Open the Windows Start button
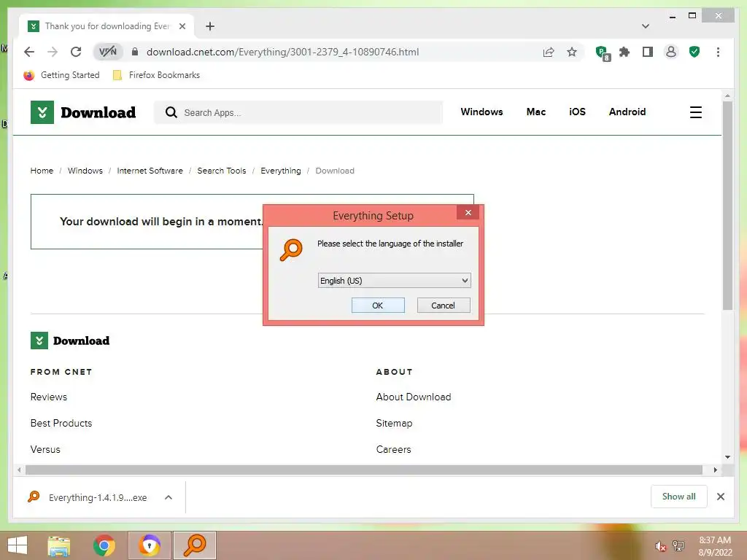 coord(18,545)
